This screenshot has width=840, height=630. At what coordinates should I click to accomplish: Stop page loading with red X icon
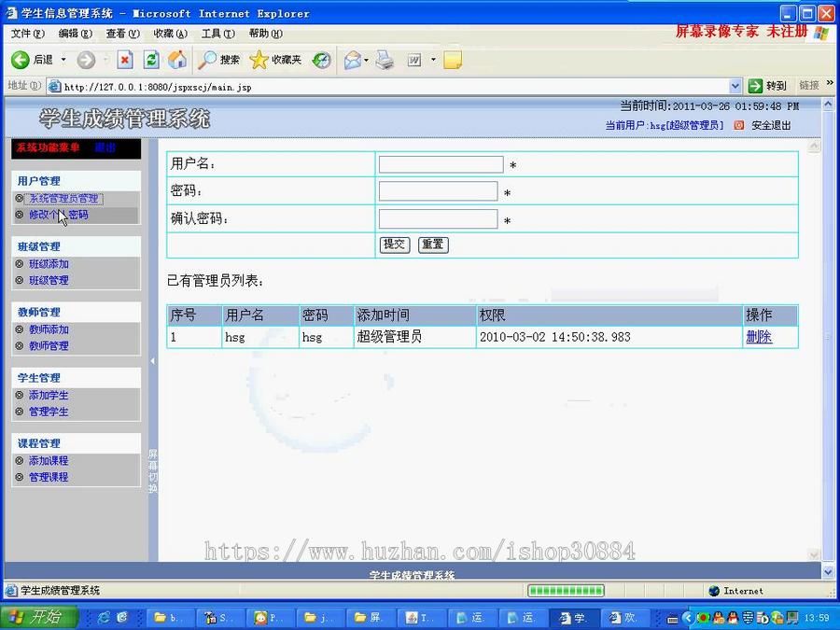point(125,60)
